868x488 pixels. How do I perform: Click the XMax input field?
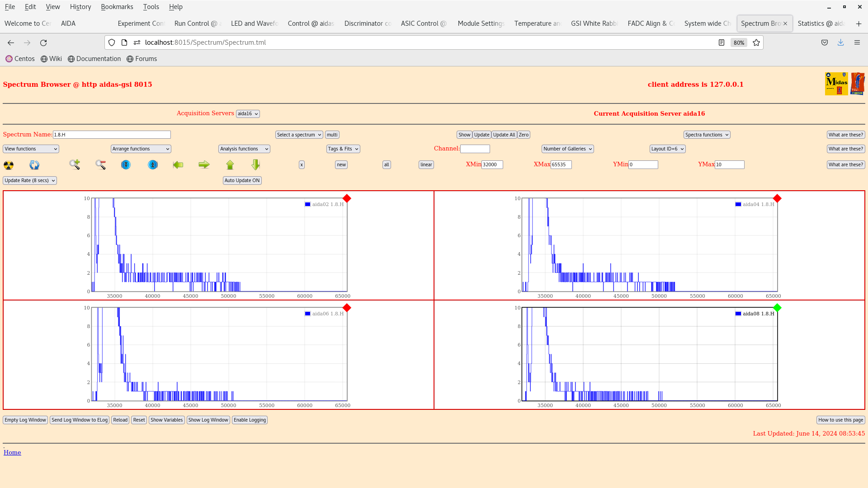coord(561,165)
